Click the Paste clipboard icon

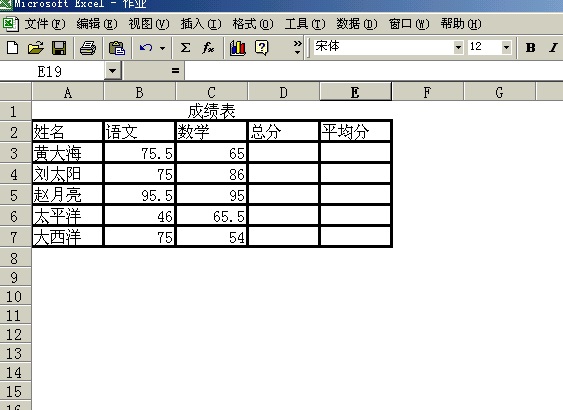(117, 47)
